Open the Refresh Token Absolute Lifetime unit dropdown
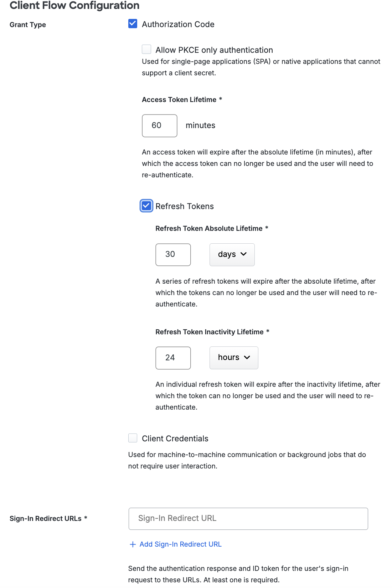This screenshot has height=588, width=392. pyautogui.click(x=232, y=254)
